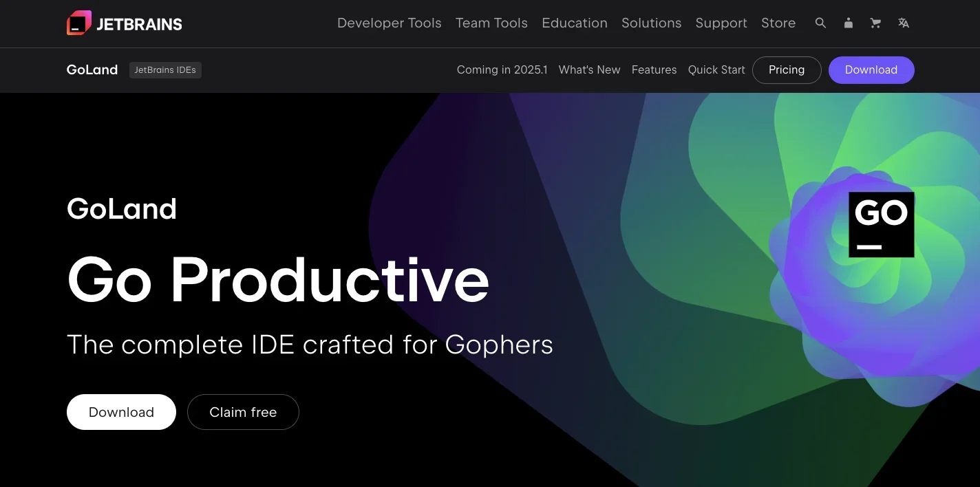Screen dimensions: 980x487
Task: Go to the Quick Start link
Action: coord(716,69)
